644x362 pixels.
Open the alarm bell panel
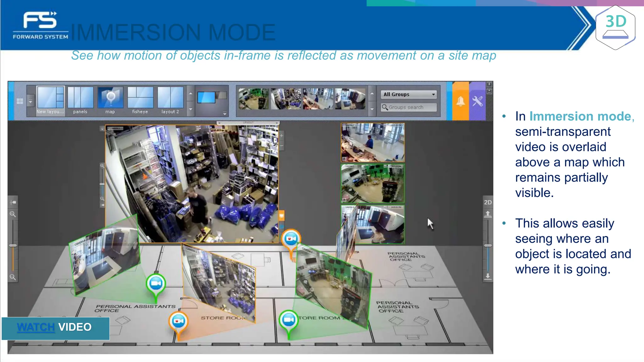coord(461,101)
